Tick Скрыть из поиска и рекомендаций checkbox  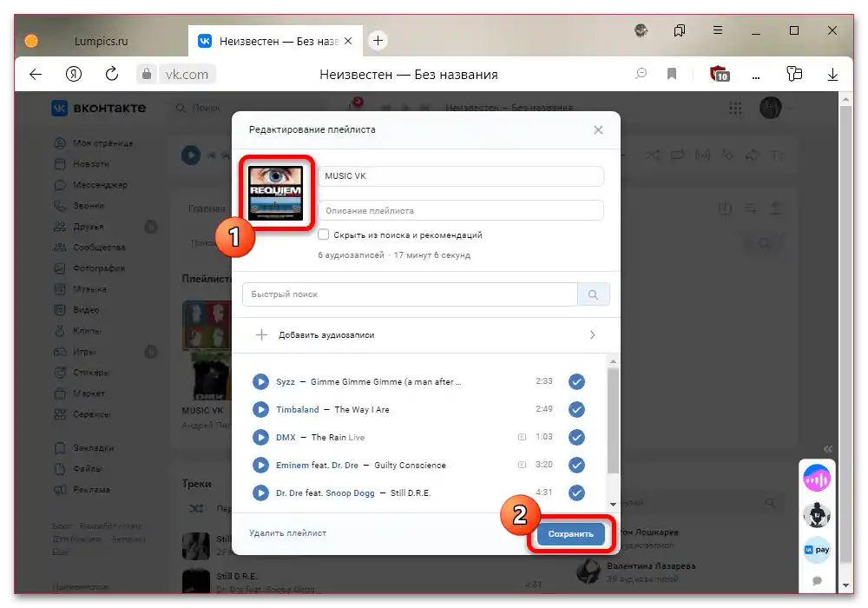tap(323, 235)
